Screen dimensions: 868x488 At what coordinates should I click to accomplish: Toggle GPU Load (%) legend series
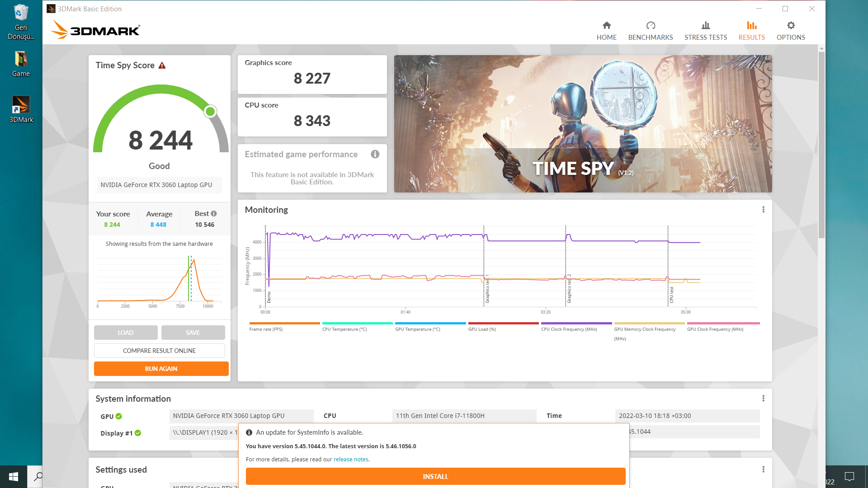click(482, 329)
